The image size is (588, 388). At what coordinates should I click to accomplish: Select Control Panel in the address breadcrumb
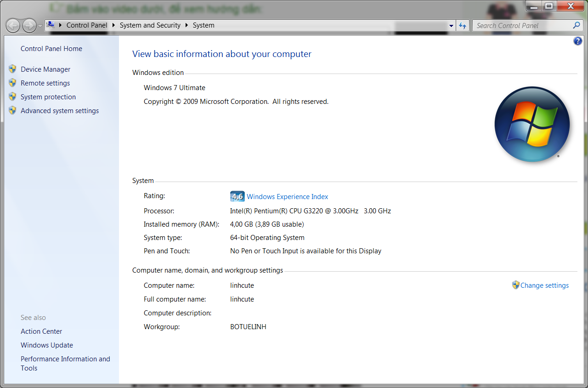tap(86, 25)
